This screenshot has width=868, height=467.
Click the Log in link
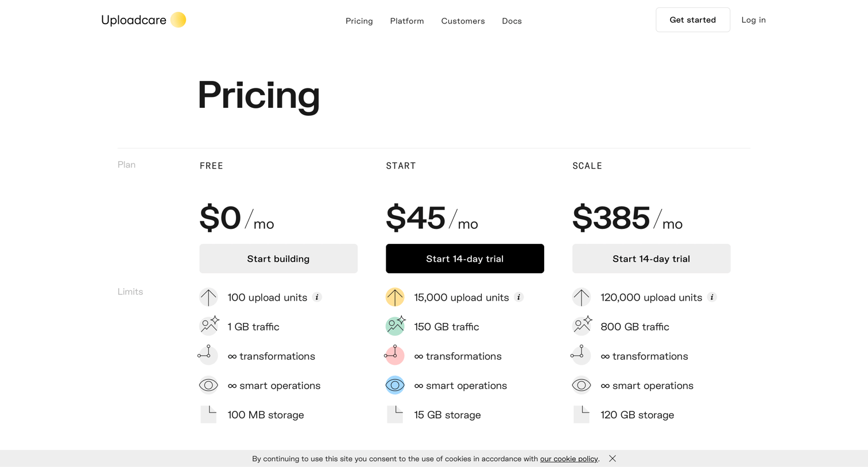753,20
